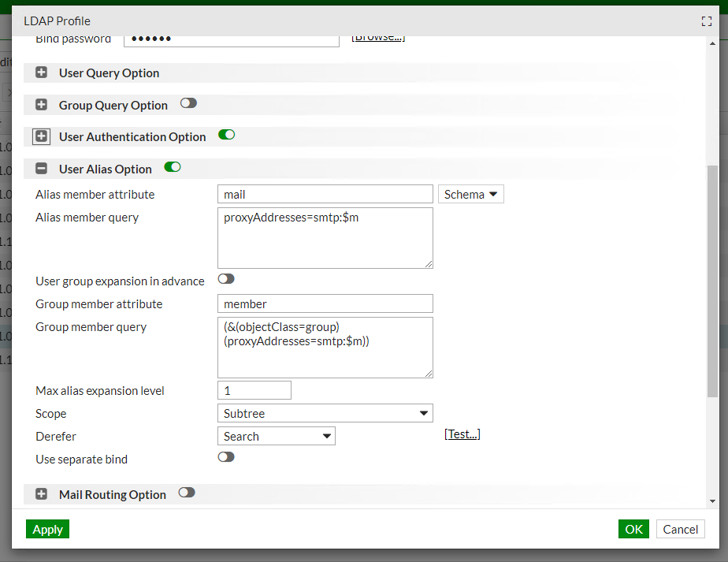Screen dimensions: 728x562
Task: Enable Use separate bind toggle
Action: [226, 457]
